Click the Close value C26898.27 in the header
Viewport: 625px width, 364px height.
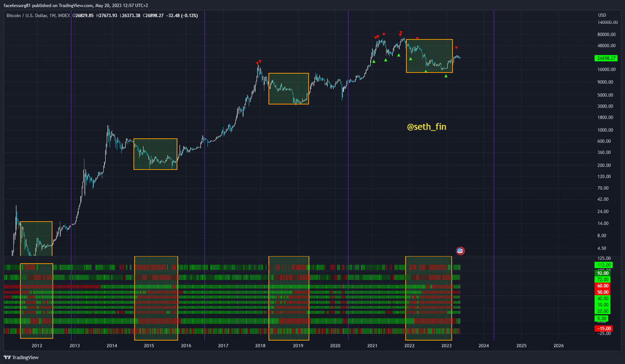point(154,15)
